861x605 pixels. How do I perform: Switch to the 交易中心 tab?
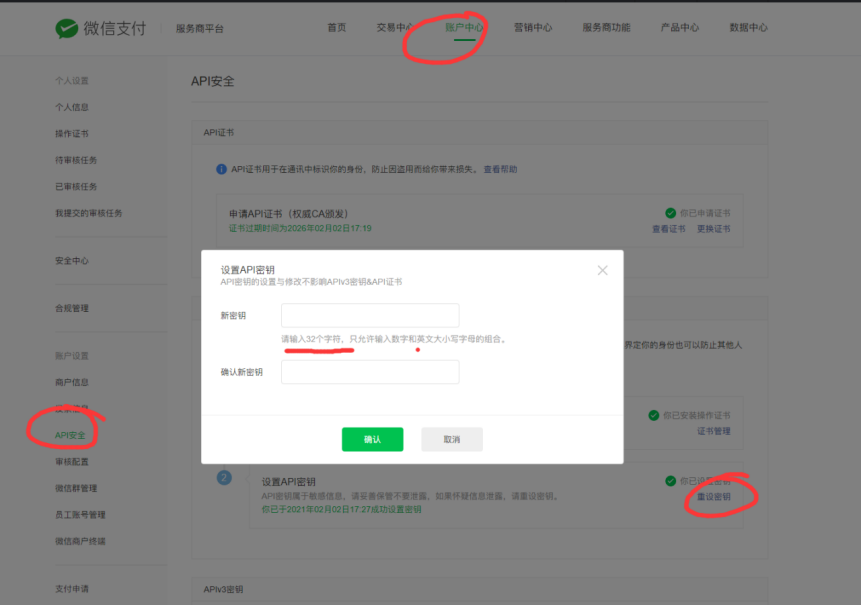coord(395,27)
